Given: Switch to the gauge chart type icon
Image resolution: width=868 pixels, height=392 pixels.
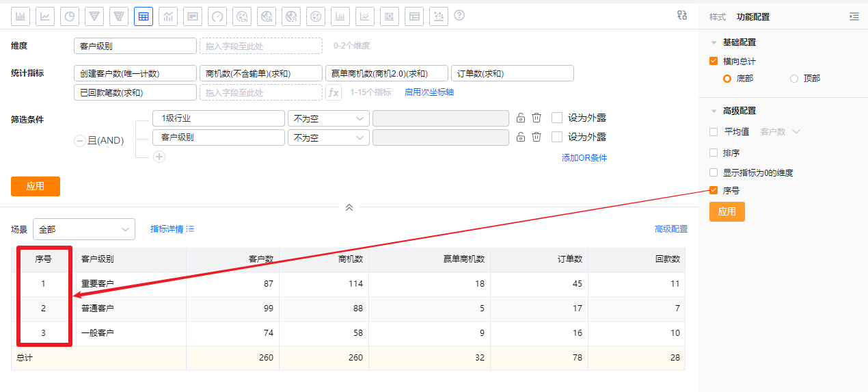Looking at the screenshot, I should click(217, 16).
